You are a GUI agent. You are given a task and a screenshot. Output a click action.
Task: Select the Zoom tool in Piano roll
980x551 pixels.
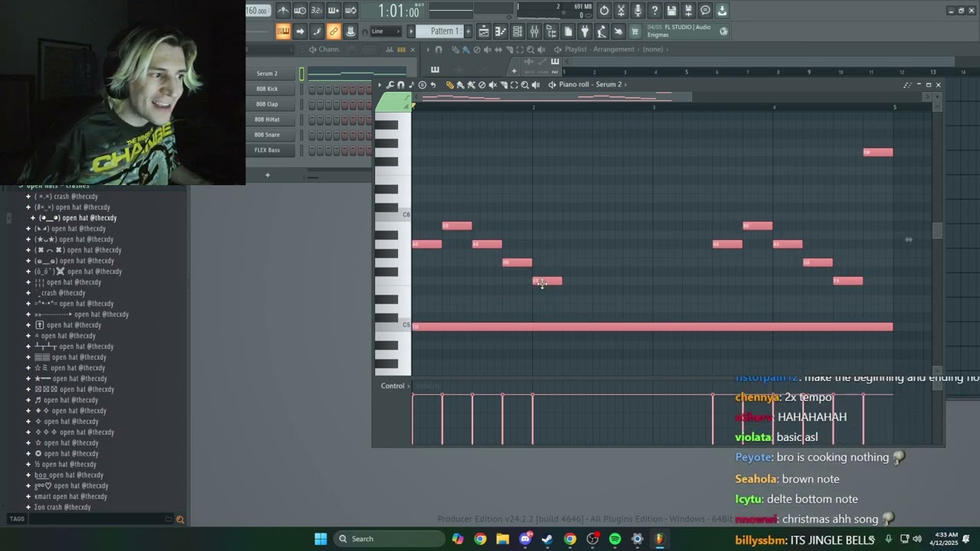524,85
